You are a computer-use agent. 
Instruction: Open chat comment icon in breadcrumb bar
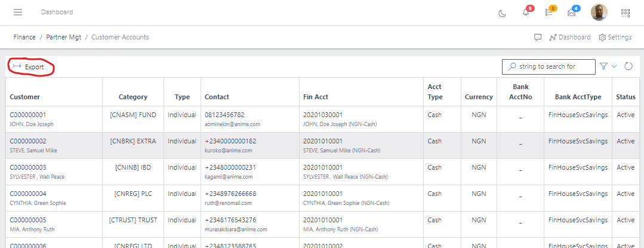[x=538, y=38]
